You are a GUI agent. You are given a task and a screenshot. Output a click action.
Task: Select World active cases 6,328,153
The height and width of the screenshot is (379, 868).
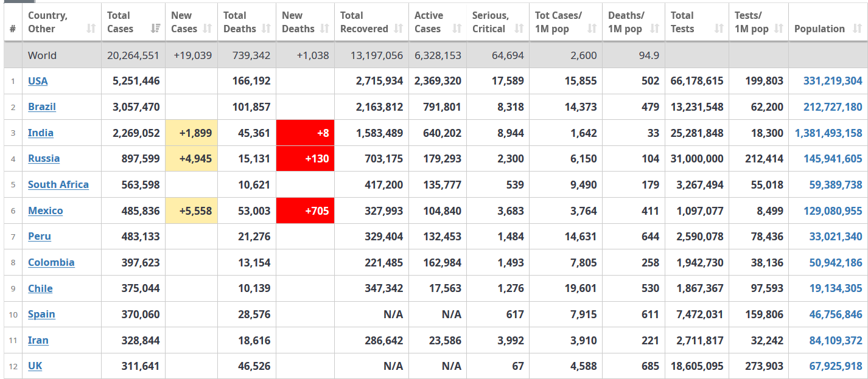[x=438, y=55]
